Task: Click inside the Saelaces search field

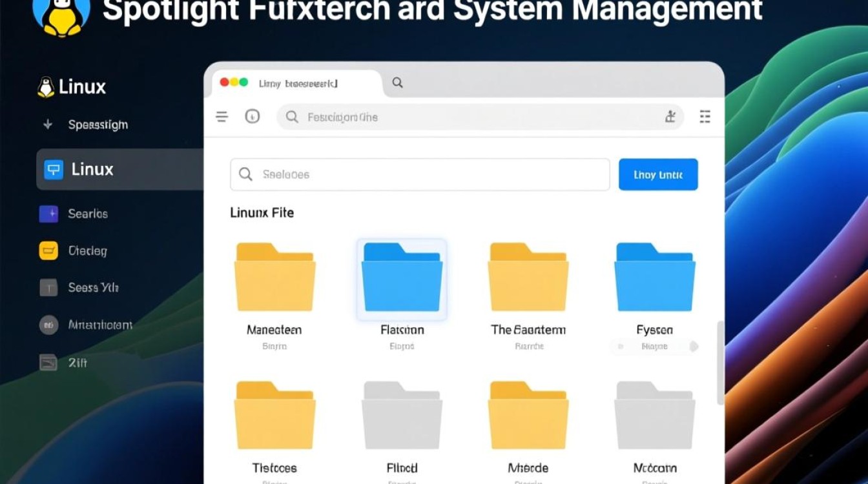Action: coord(420,174)
